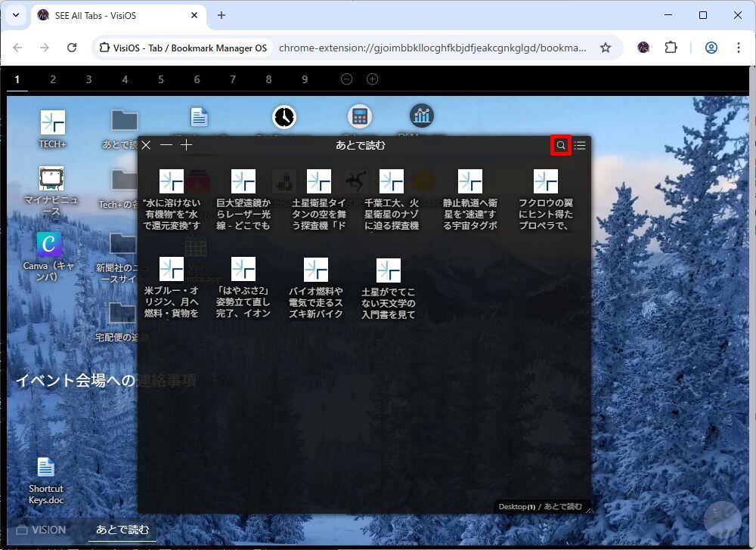Switch to desktop number 5
This screenshot has height=550, width=756.
point(161,79)
